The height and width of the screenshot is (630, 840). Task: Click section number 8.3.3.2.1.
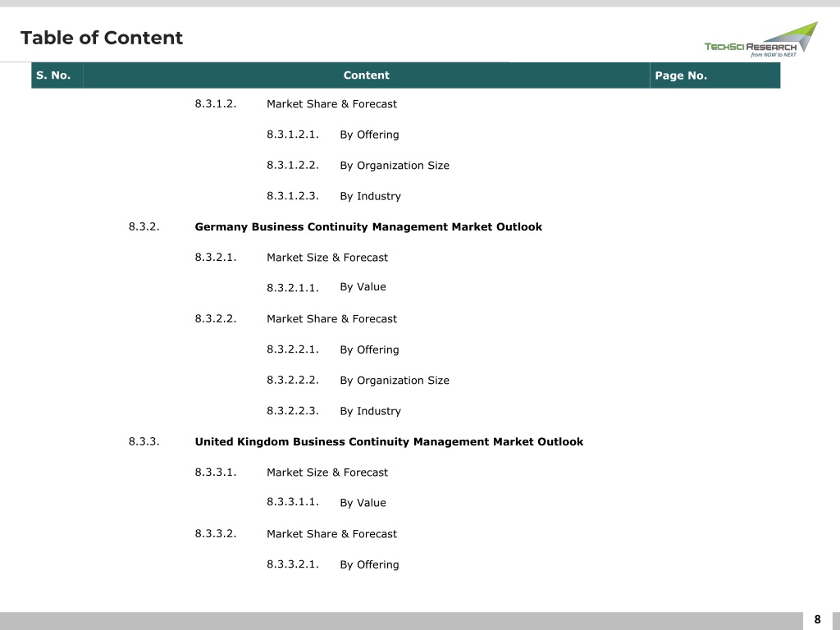293,564
